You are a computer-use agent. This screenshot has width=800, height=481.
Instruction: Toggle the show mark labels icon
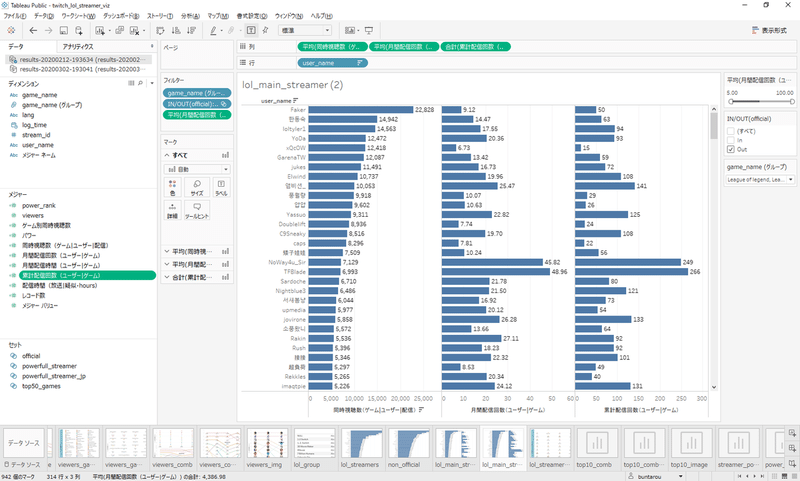[251, 31]
